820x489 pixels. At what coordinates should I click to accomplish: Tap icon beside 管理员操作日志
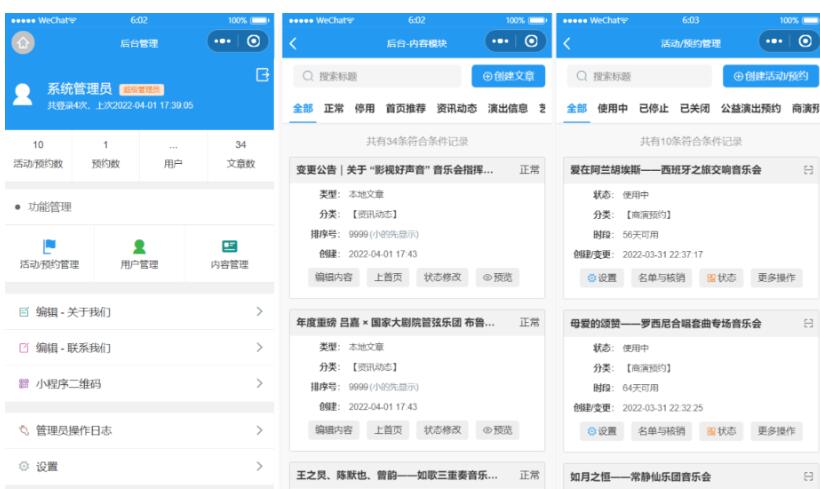point(24,430)
